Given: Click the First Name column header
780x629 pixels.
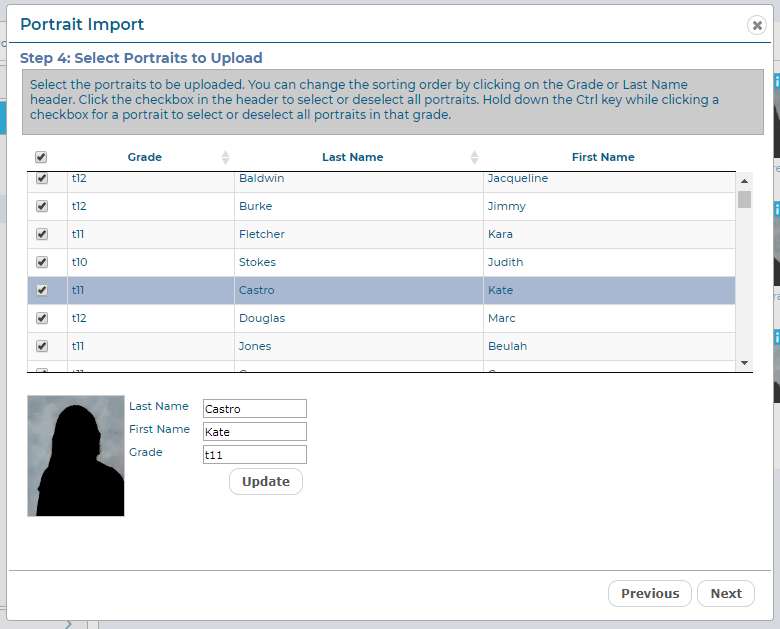Looking at the screenshot, I should 603,157.
